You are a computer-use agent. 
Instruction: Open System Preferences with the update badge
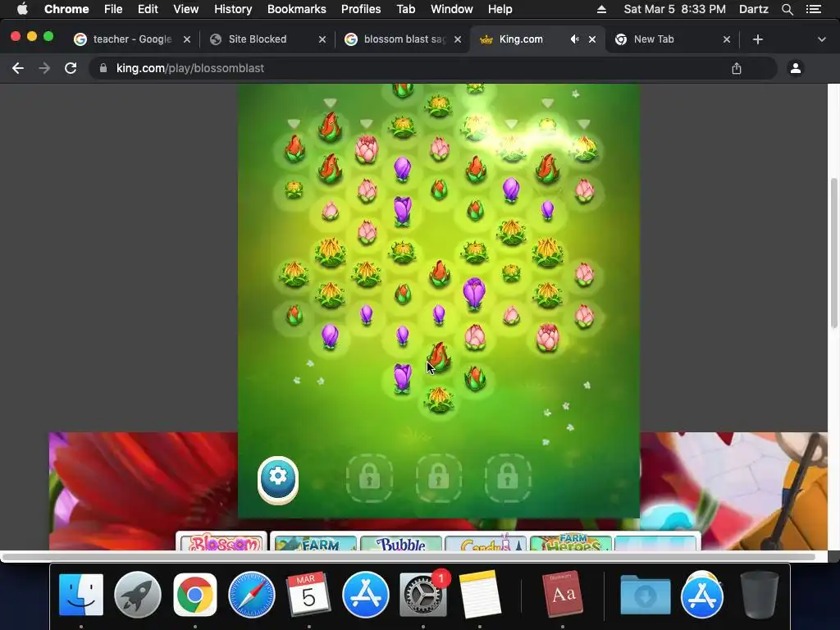click(423, 595)
